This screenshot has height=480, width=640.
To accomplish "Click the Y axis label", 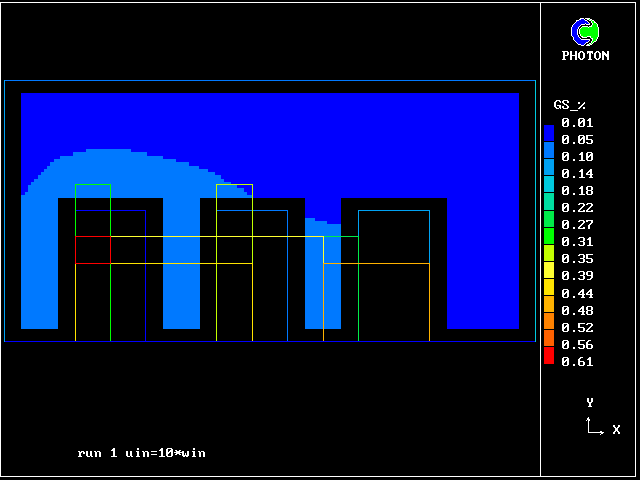I will tap(590, 402).
